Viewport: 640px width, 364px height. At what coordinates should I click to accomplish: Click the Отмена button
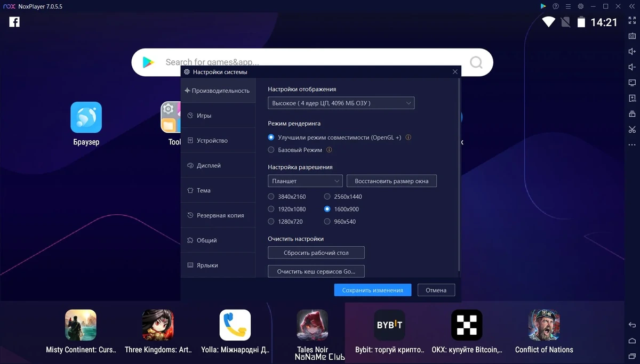pos(436,290)
